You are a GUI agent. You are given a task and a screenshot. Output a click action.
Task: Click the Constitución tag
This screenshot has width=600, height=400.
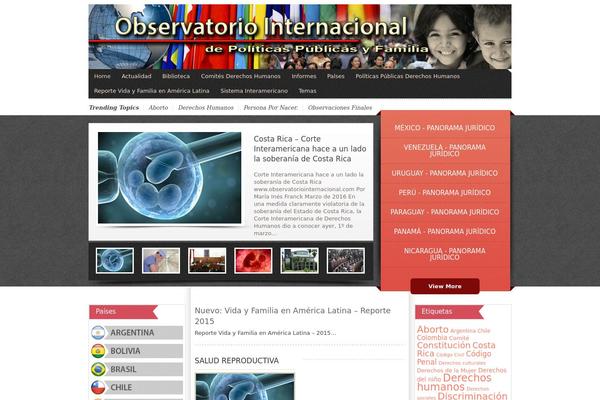tap(443, 345)
